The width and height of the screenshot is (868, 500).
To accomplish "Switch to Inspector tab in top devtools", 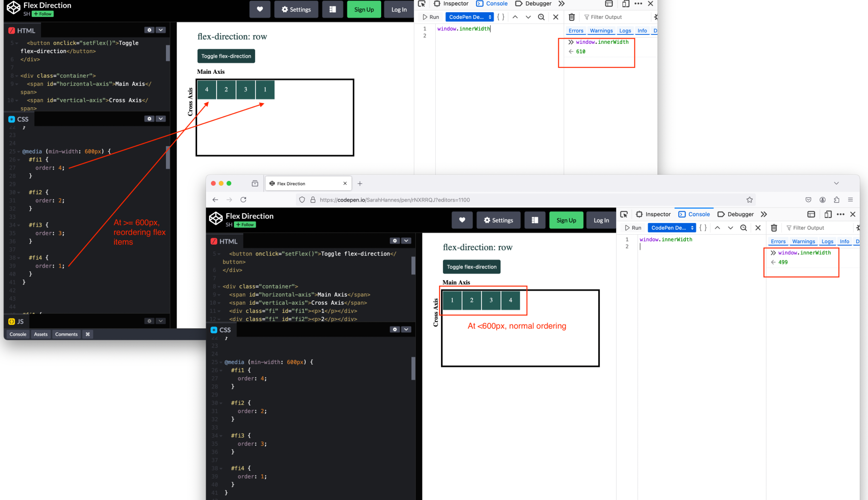I will 451,4.
